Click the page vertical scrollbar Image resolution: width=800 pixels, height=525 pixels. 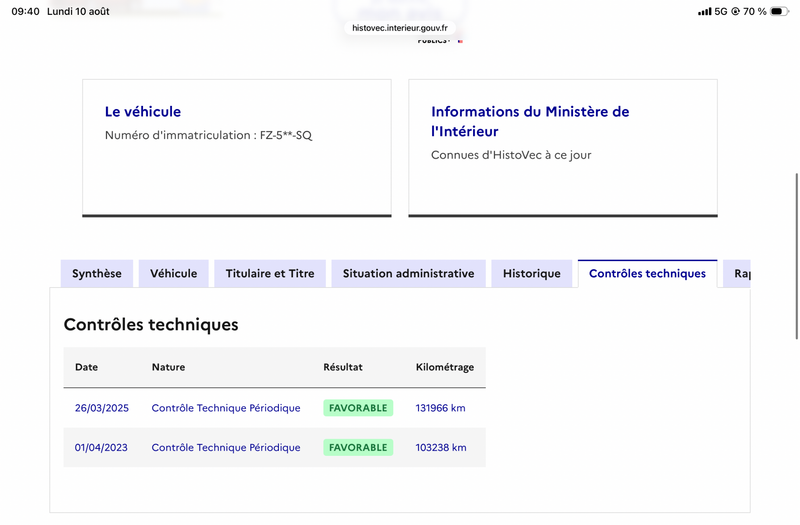click(796, 256)
